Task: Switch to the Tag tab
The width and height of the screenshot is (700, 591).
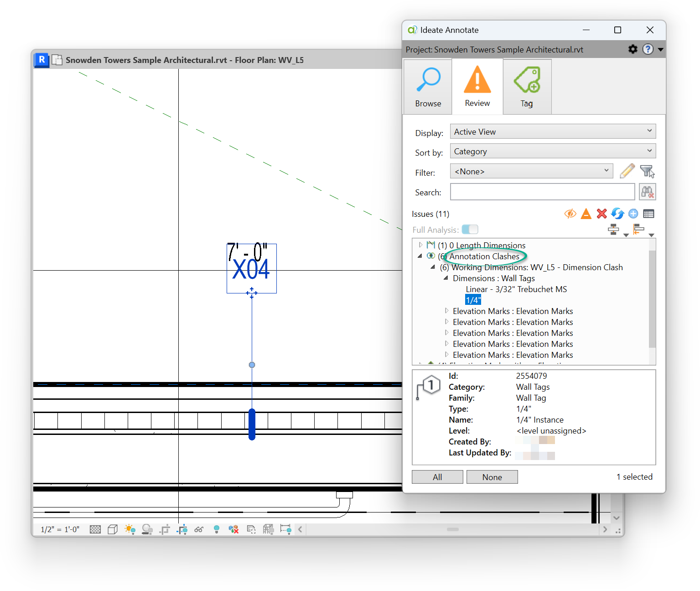Action: click(527, 87)
